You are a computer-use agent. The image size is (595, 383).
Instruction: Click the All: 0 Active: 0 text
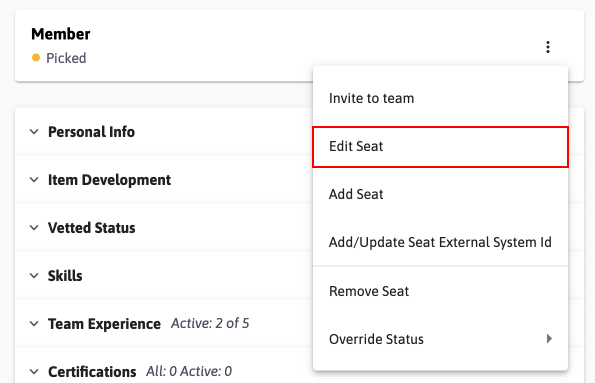click(189, 371)
